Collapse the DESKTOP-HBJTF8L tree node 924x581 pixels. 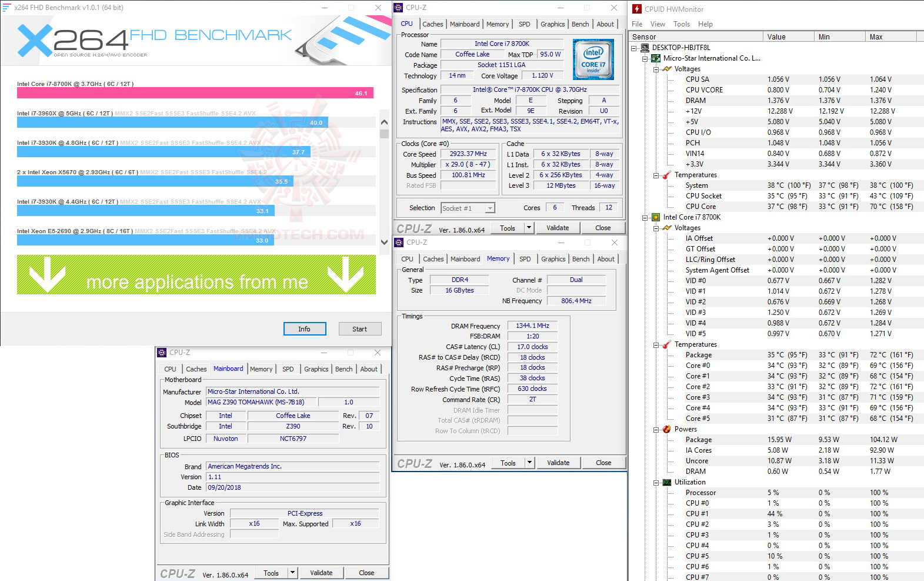coord(634,48)
